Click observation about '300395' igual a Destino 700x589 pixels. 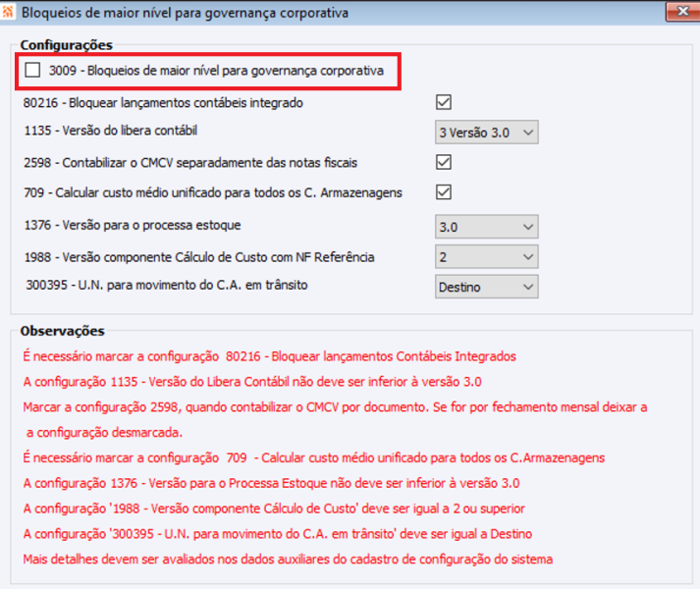[x=278, y=534]
